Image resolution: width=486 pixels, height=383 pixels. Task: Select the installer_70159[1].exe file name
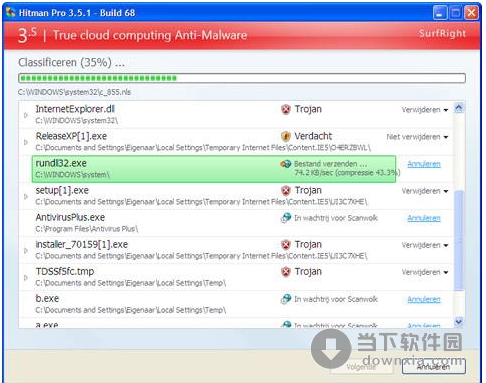pos(82,244)
